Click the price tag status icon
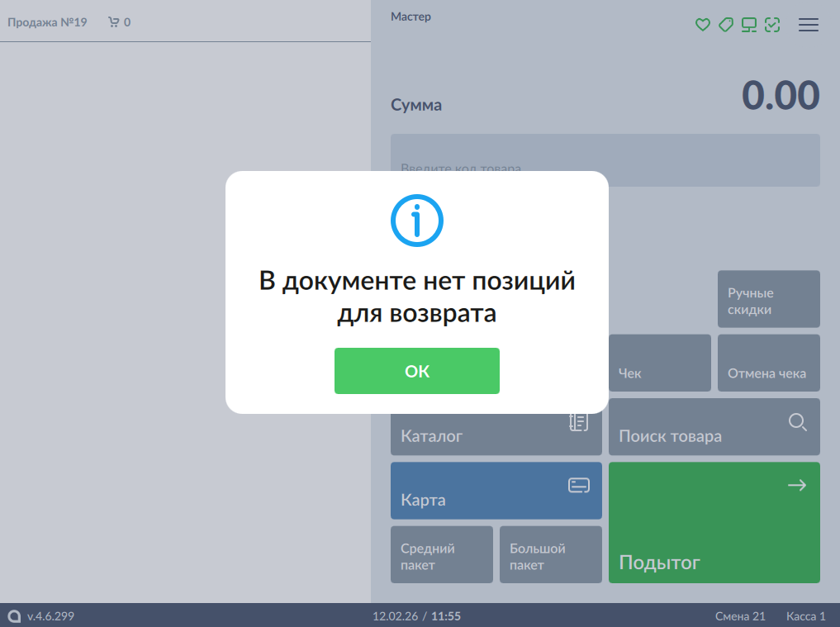This screenshot has width=840, height=627. click(726, 25)
